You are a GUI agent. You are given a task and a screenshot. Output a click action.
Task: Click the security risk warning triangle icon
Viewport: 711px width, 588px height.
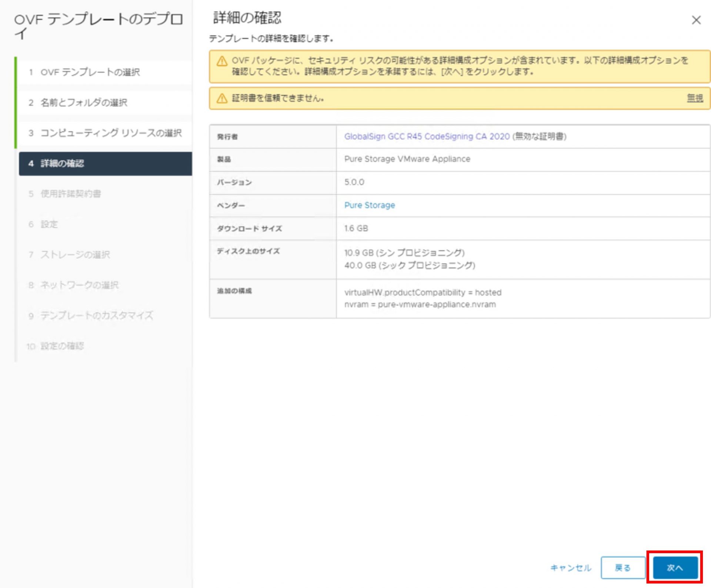[x=222, y=61]
